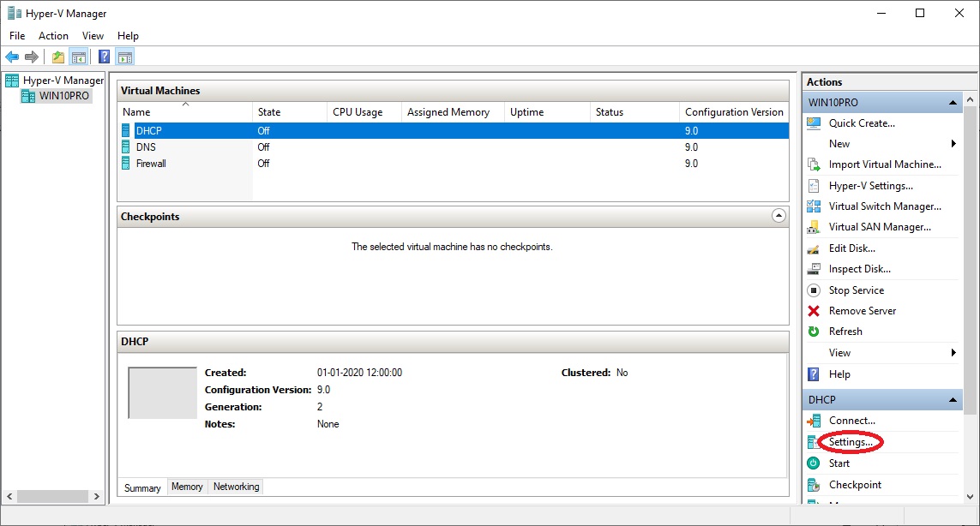The height and width of the screenshot is (526, 980).
Task: Collapse the DHCP actions section arrow
Action: click(953, 400)
